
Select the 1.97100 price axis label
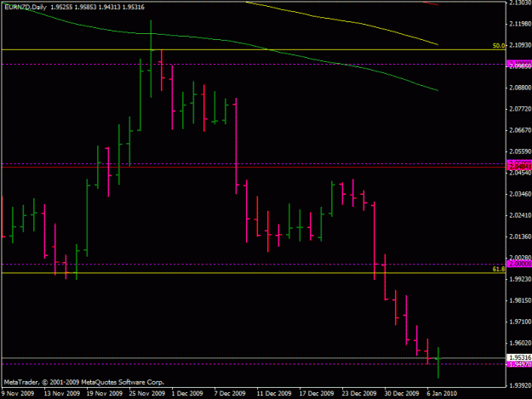click(x=520, y=322)
